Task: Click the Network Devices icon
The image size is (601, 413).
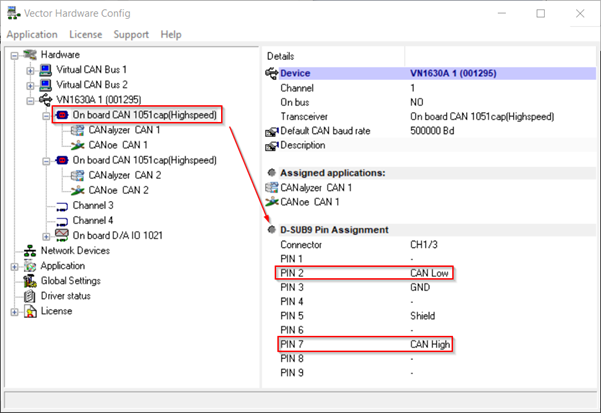Action: 30,250
